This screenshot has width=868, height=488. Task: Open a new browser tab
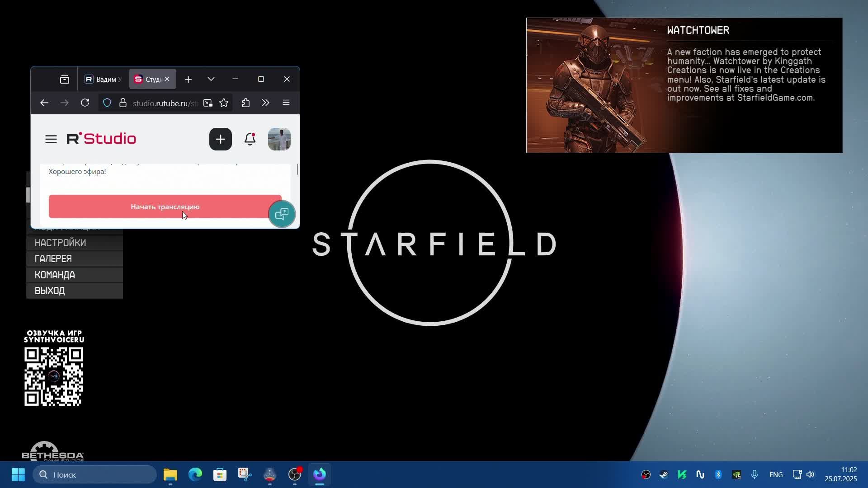189,80
